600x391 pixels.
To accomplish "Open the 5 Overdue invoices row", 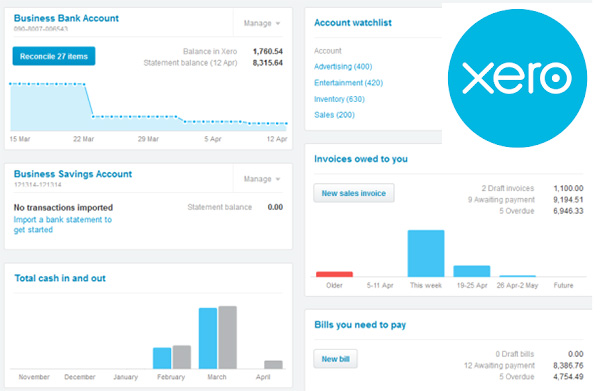I will tap(541, 211).
